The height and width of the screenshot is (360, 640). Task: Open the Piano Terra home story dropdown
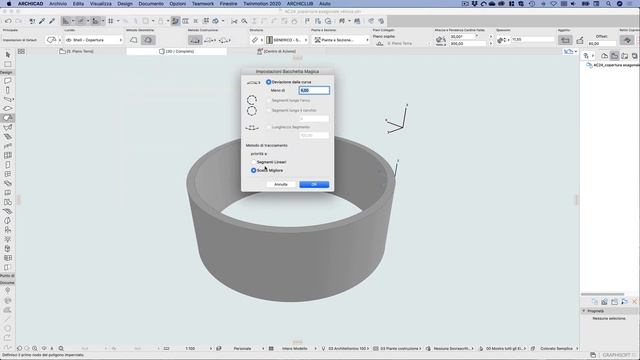[402, 43]
